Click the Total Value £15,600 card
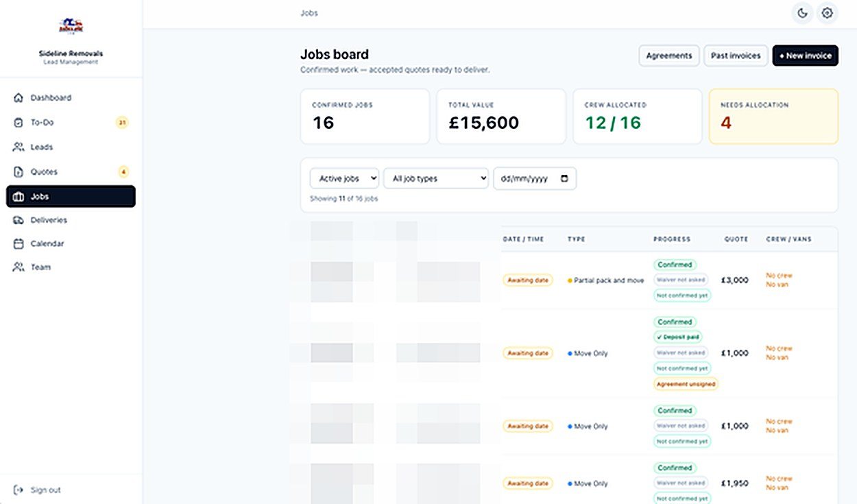This screenshot has width=857, height=504. pos(501,117)
